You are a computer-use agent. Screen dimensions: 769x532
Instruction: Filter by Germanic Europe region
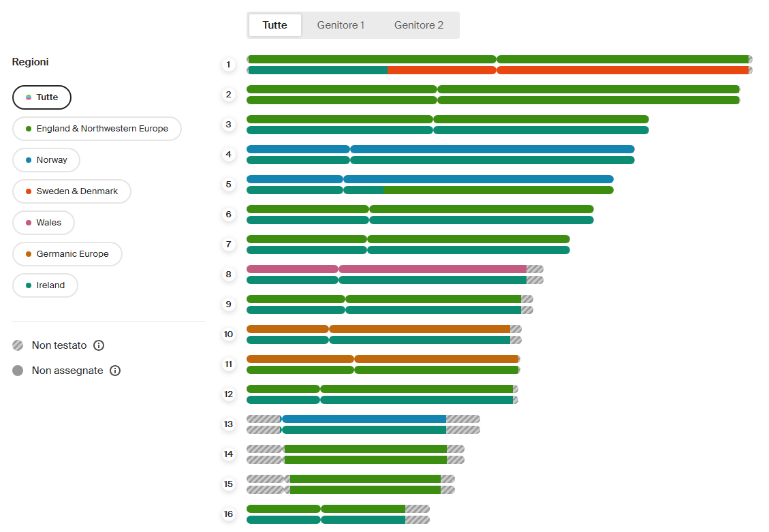67,254
